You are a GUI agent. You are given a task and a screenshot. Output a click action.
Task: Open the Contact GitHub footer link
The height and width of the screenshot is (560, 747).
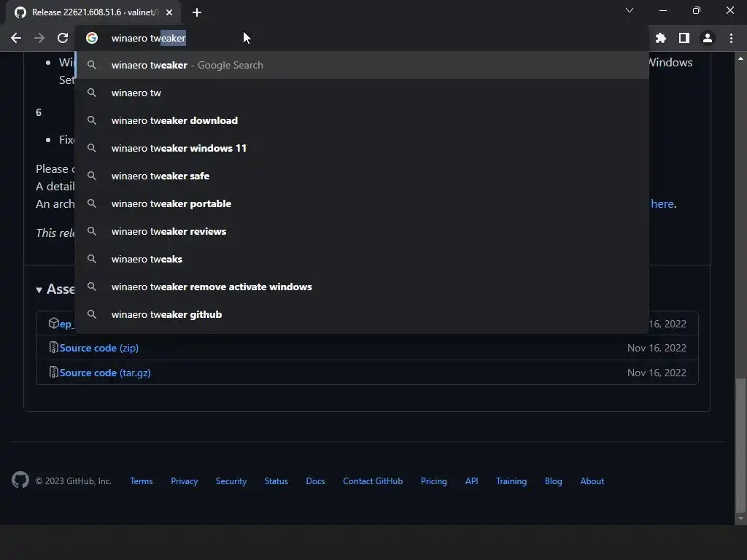(x=373, y=481)
